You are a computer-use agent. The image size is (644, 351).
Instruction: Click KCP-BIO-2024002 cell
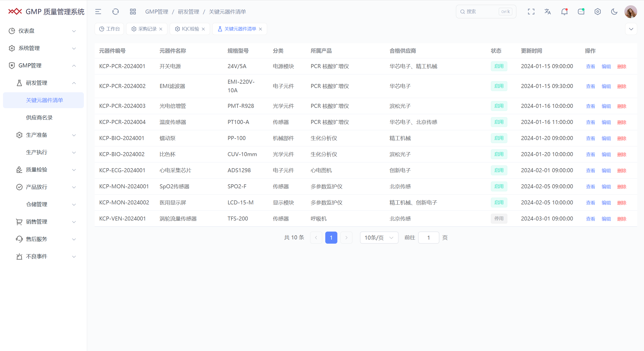[122, 154]
